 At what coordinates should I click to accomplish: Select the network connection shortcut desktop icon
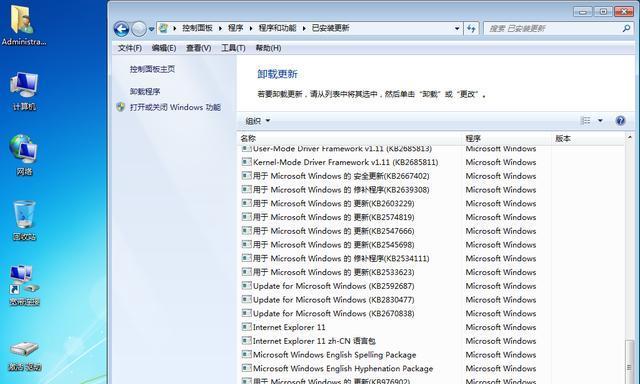click(x=24, y=286)
